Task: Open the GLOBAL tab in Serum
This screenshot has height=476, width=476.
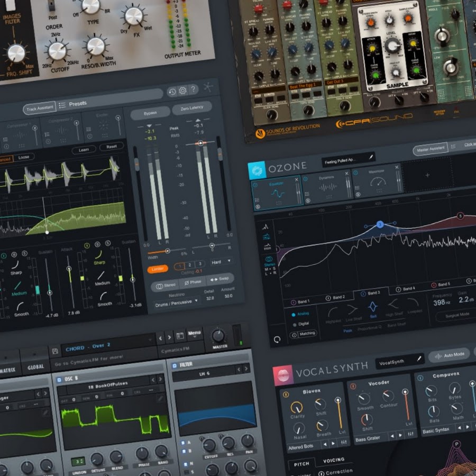Action: 35,367
